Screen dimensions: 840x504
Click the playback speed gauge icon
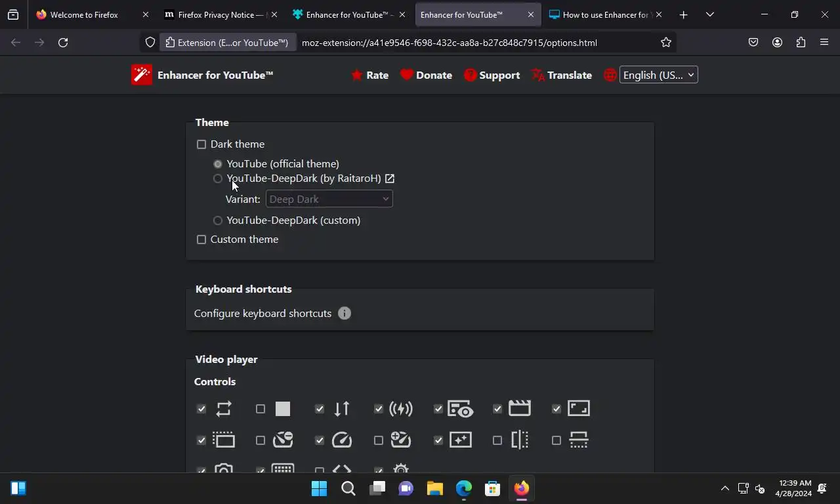point(342,440)
